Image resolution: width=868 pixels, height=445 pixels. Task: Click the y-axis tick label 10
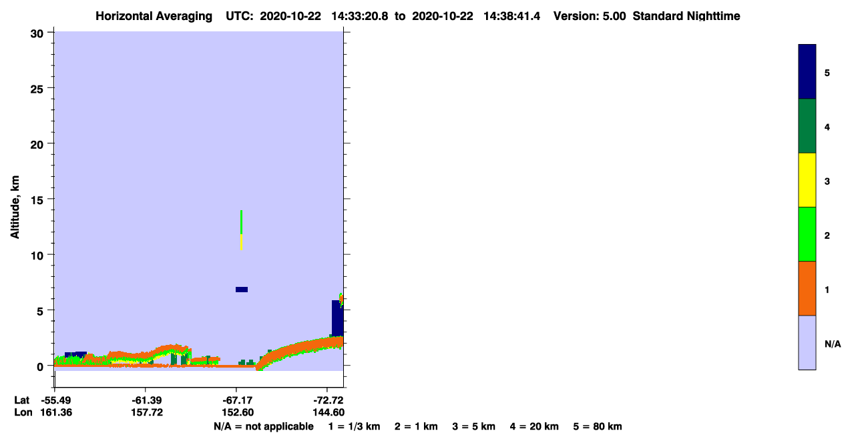pyautogui.click(x=39, y=255)
